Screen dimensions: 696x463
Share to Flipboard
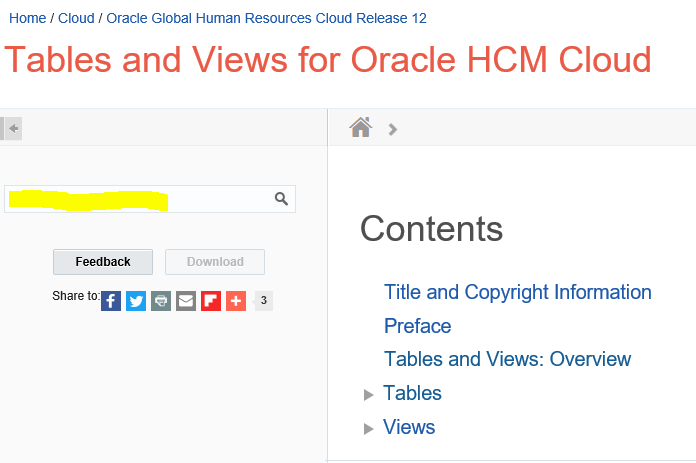click(211, 301)
